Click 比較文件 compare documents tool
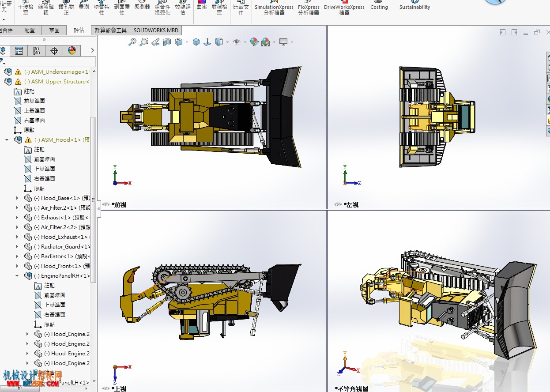Screen dimensions: 550x392 coord(241,8)
